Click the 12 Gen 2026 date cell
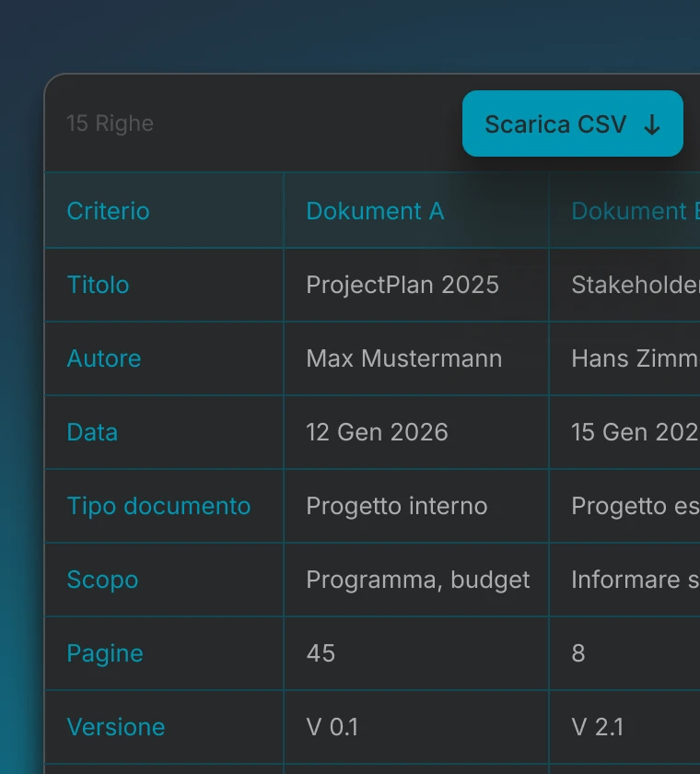Image resolution: width=700 pixels, height=774 pixels. click(x=377, y=432)
